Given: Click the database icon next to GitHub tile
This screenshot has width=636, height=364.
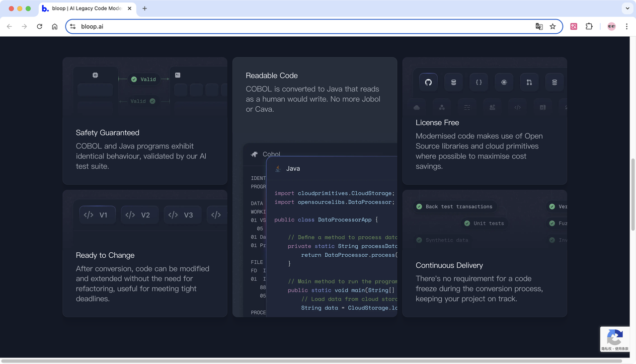Looking at the screenshot, I should [454, 82].
